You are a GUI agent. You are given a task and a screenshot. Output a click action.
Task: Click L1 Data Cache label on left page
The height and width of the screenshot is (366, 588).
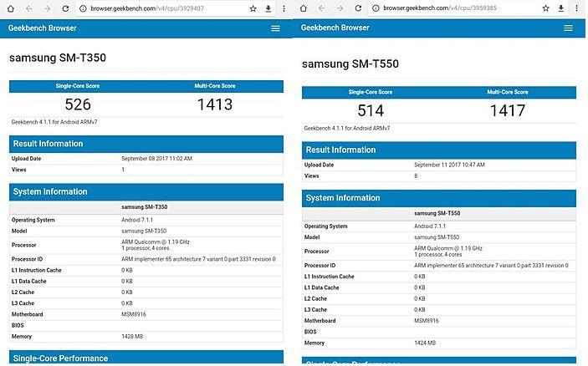(29, 282)
